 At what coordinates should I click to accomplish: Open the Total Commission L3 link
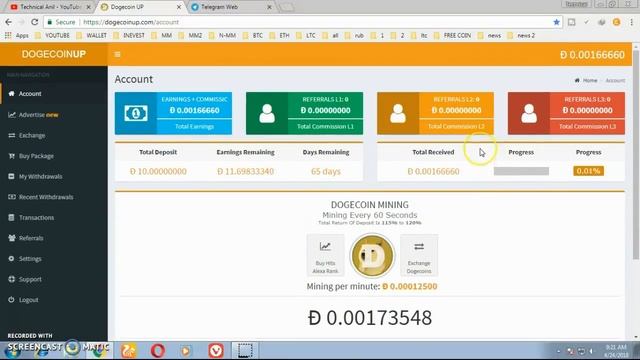[x=587, y=127]
